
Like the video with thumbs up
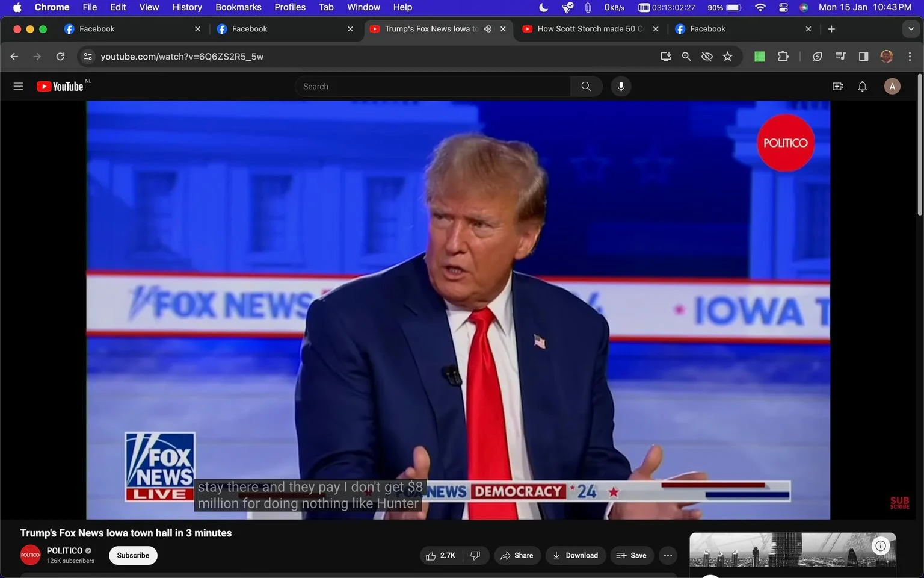click(440, 555)
